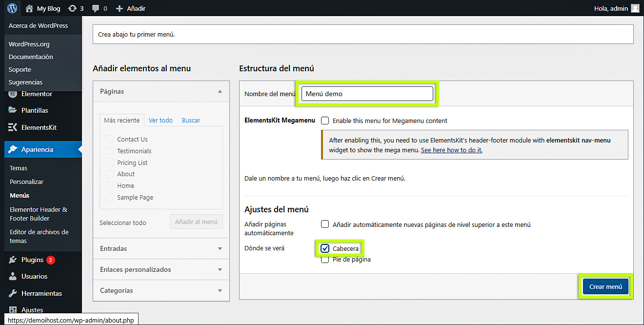Check the Pie de página checkbox
Screen dimensions: 644x325
[x=325, y=260]
